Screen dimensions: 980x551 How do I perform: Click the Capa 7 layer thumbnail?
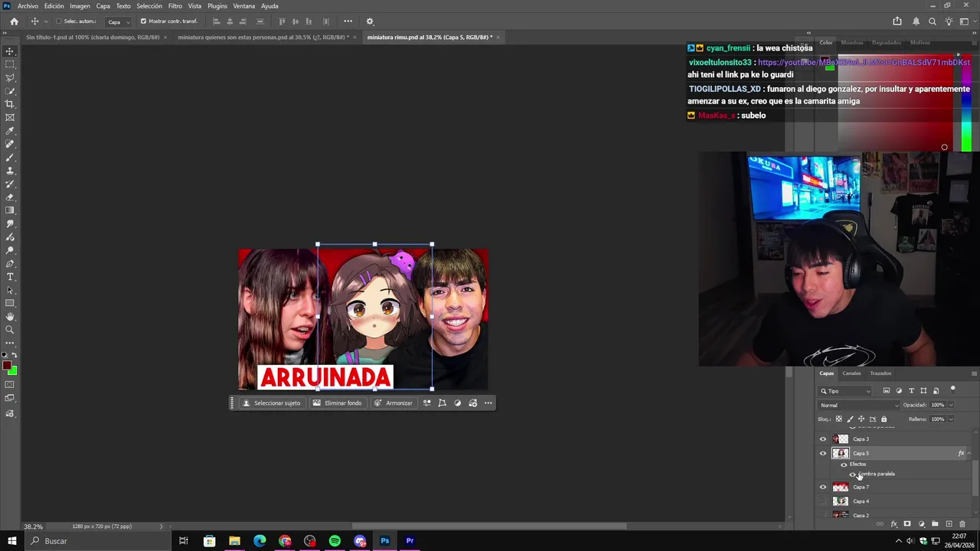tap(841, 487)
